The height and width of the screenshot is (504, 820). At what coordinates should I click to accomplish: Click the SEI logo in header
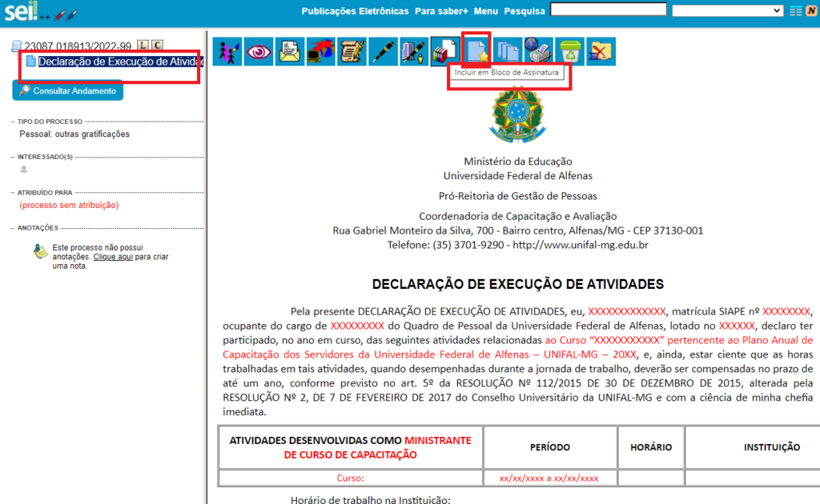click(21, 11)
